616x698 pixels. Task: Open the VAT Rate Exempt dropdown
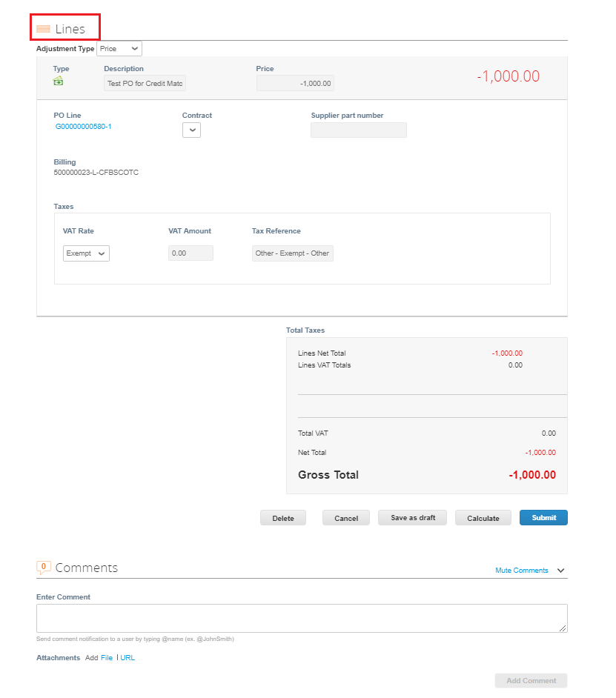(x=86, y=253)
